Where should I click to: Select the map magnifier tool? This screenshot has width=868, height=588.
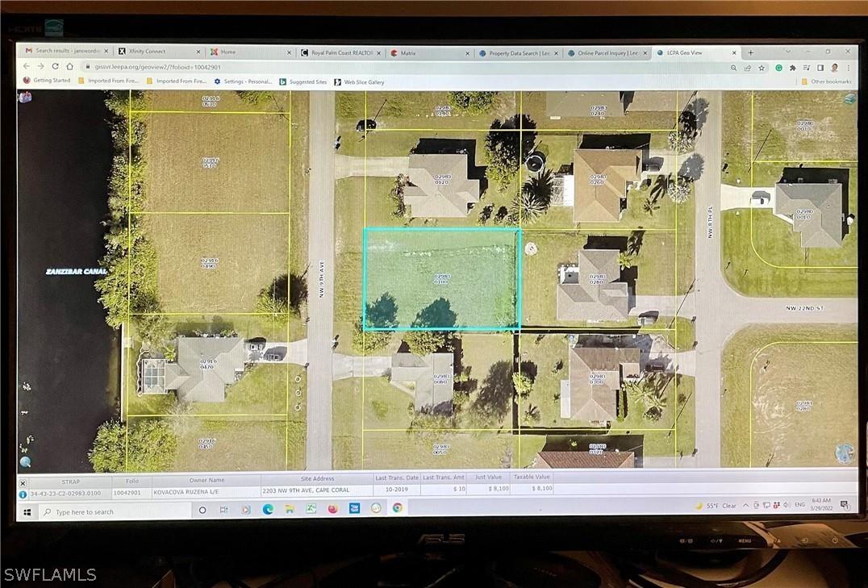[x=24, y=462]
